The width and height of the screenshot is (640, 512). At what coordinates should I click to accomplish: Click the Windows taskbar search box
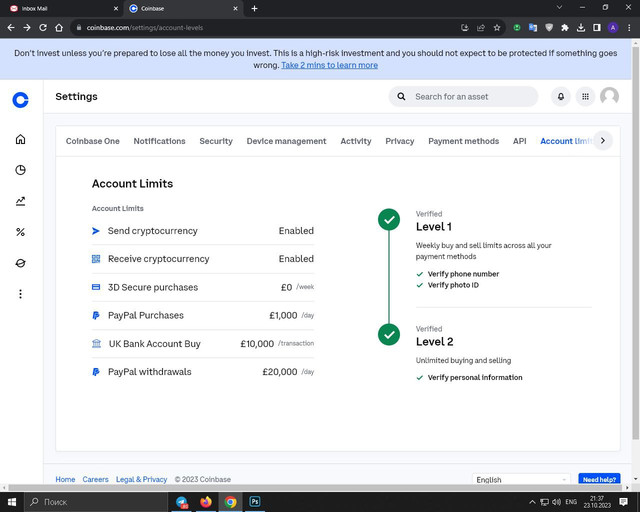point(96,502)
